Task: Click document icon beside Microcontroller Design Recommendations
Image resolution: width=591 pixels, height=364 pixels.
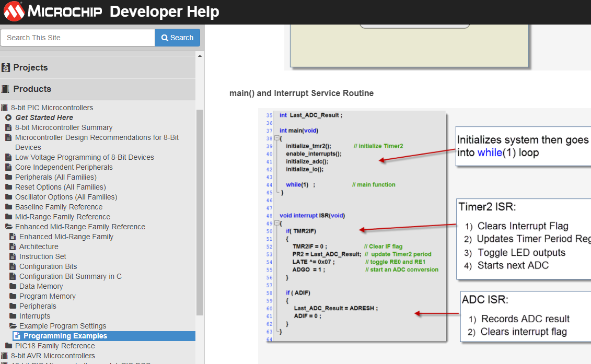Action: [x=8, y=137]
